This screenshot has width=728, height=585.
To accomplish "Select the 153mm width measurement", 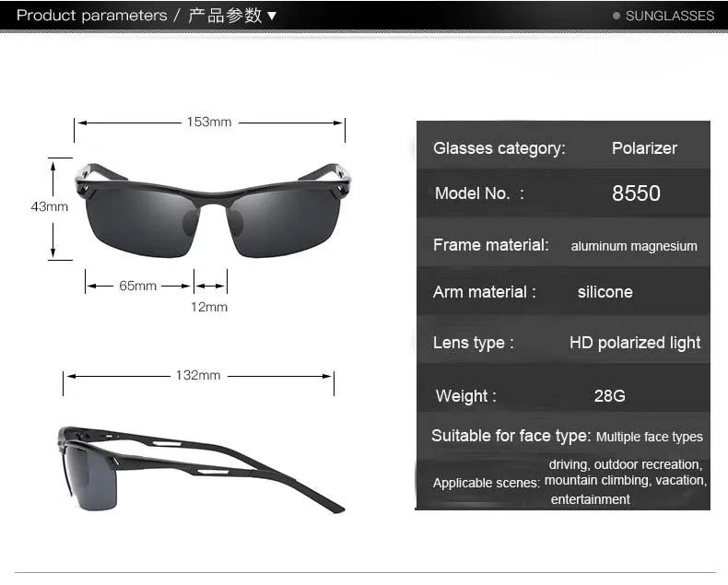I will coord(209,122).
